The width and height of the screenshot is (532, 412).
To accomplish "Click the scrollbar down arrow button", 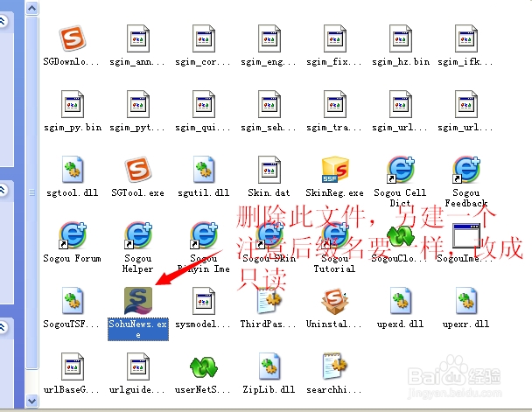I will point(31,401).
